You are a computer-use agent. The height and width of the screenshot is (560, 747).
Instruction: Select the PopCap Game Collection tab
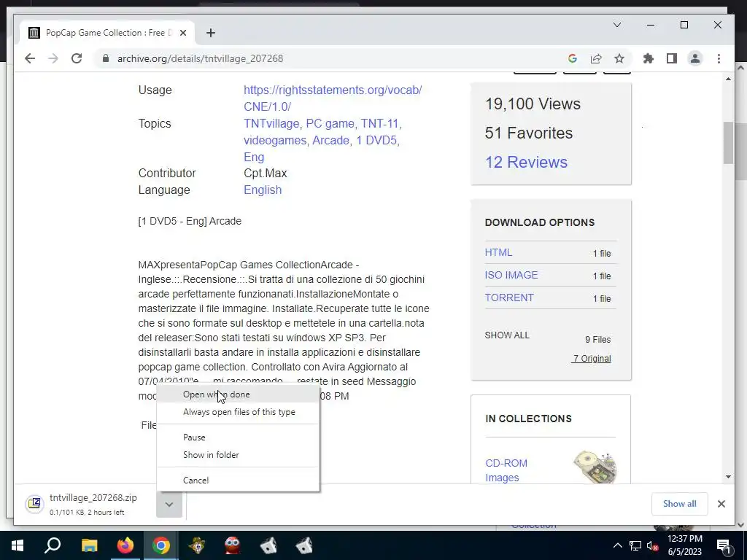click(107, 33)
